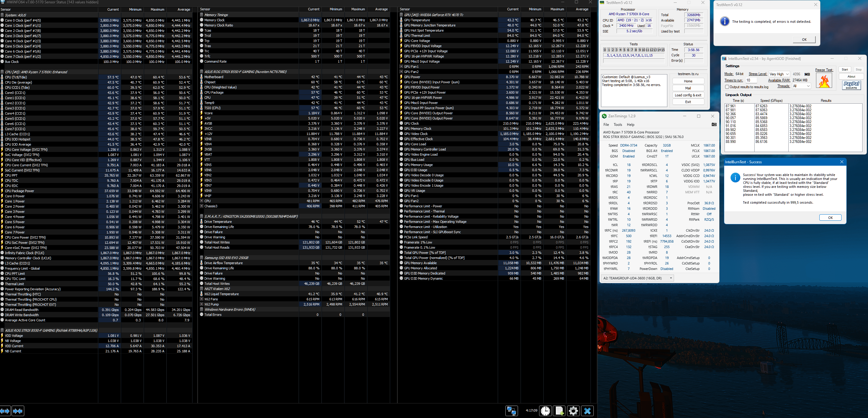Select the Infinity Fabric Clock (FCLK) row
The image size is (868, 418).
coord(96,253)
